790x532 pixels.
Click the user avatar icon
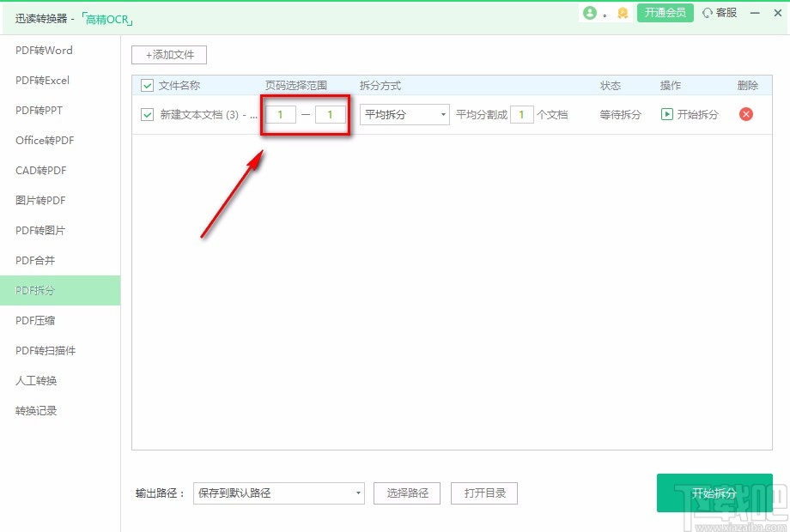pos(592,13)
